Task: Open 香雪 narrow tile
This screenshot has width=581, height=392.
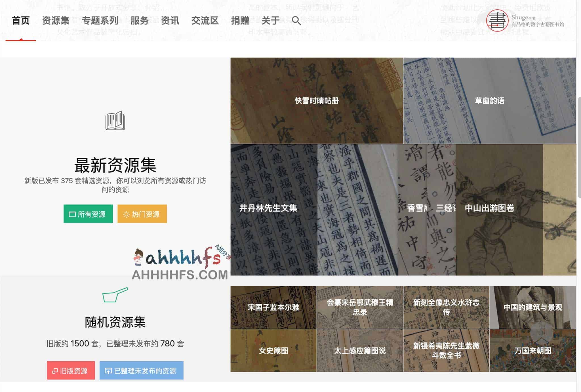Action: 412,210
